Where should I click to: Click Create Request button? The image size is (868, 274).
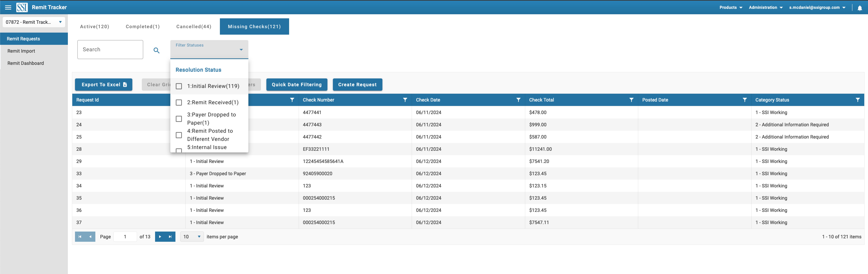(x=357, y=85)
